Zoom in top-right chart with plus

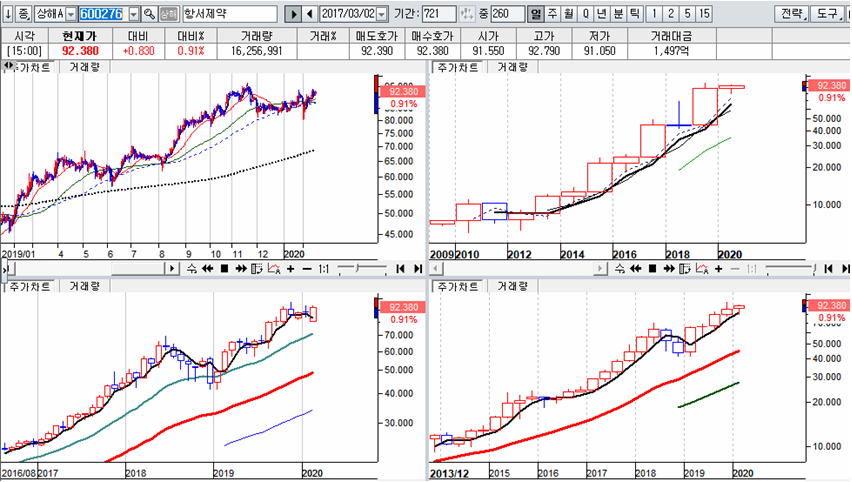coord(719,268)
